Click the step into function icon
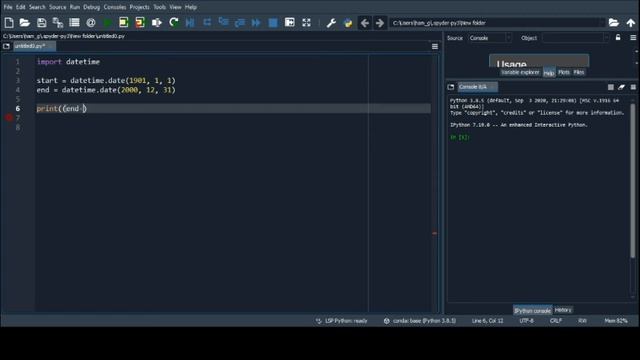 pyautogui.click(x=223, y=23)
